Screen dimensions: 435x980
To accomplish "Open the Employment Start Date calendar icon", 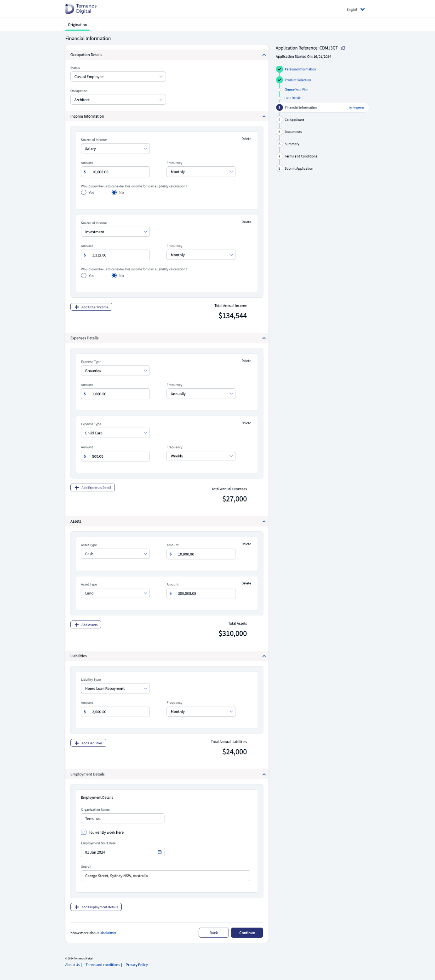I will point(160,852).
